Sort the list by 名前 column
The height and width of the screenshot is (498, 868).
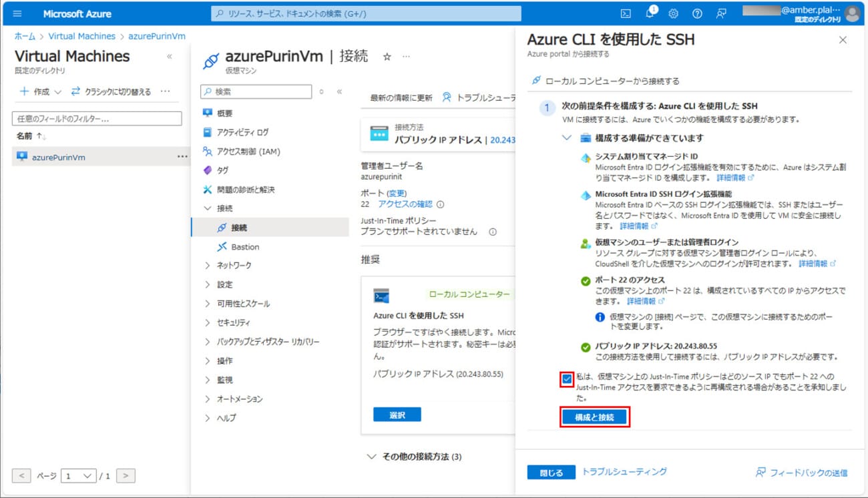point(31,136)
